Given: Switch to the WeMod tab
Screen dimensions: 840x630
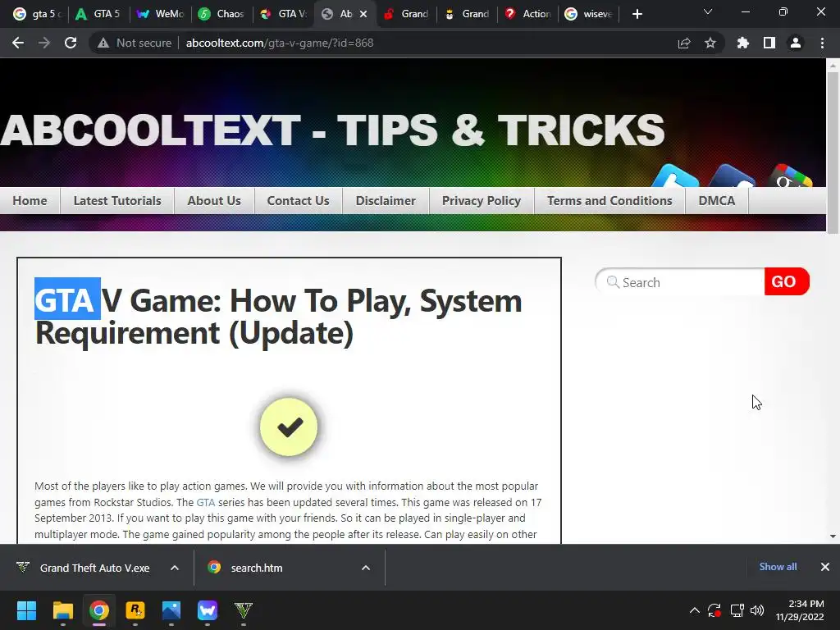Looking at the screenshot, I should [160, 14].
